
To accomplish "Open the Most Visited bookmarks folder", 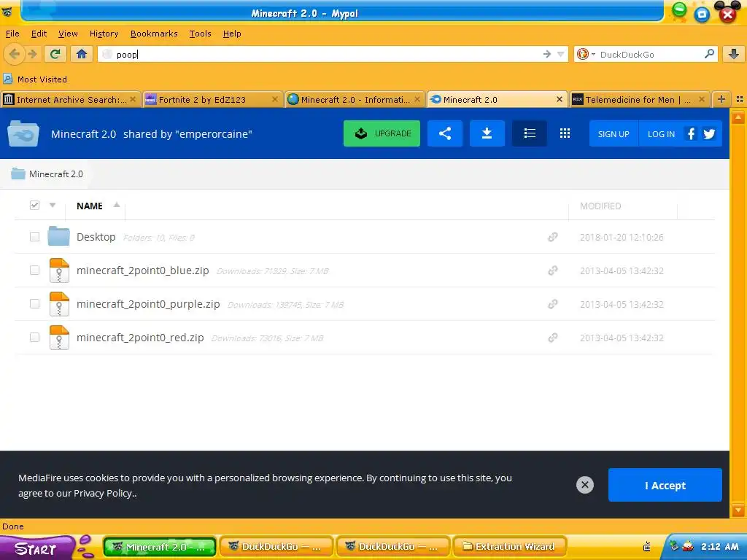I will point(35,79).
